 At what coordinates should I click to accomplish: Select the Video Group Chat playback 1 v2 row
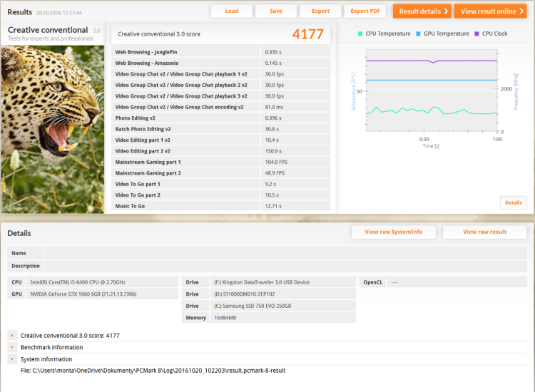(x=220, y=74)
